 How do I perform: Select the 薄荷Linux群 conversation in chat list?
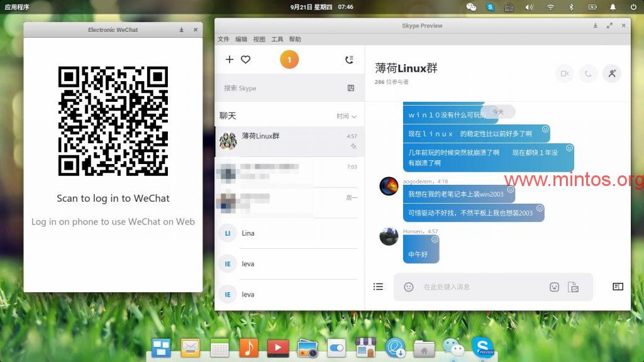[289, 141]
